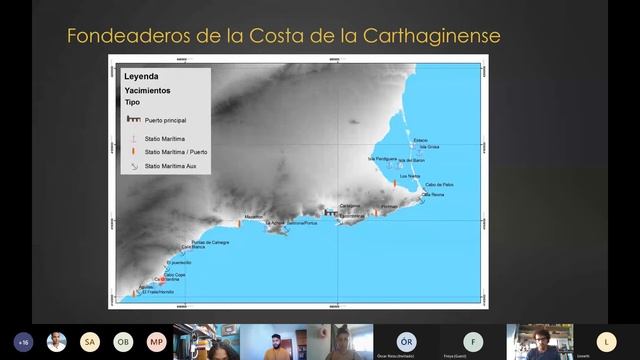Click the 'El puertecillo' map label

[x=179, y=263]
